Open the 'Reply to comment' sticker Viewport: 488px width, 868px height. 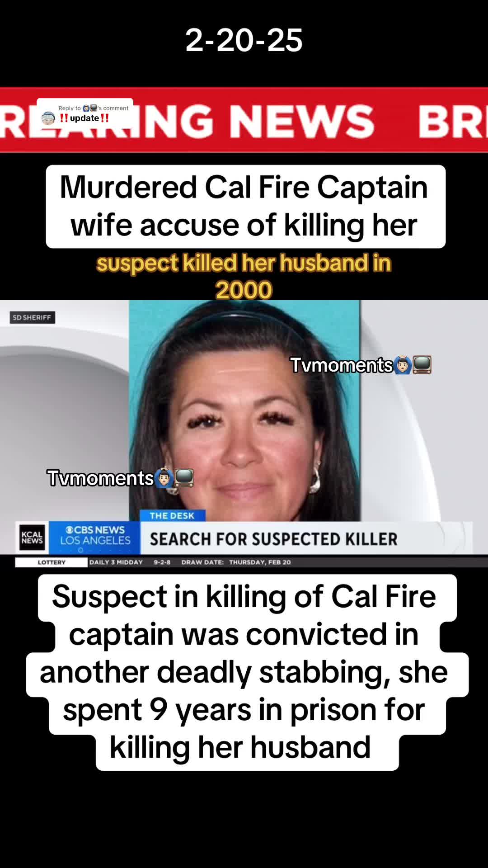coord(85,113)
